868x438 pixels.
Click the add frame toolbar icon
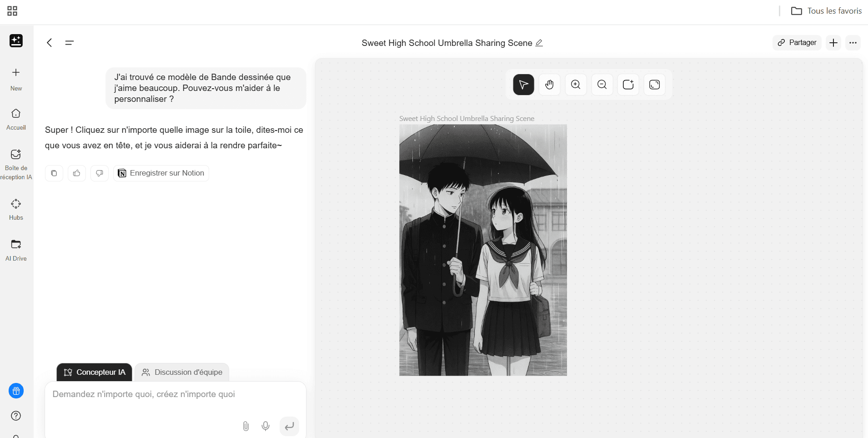click(628, 85)
